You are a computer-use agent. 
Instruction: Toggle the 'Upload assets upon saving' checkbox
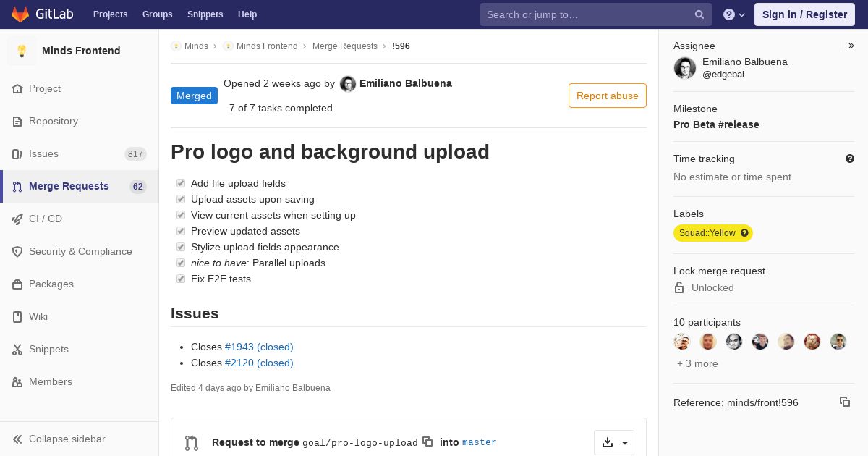pos(181,199)
